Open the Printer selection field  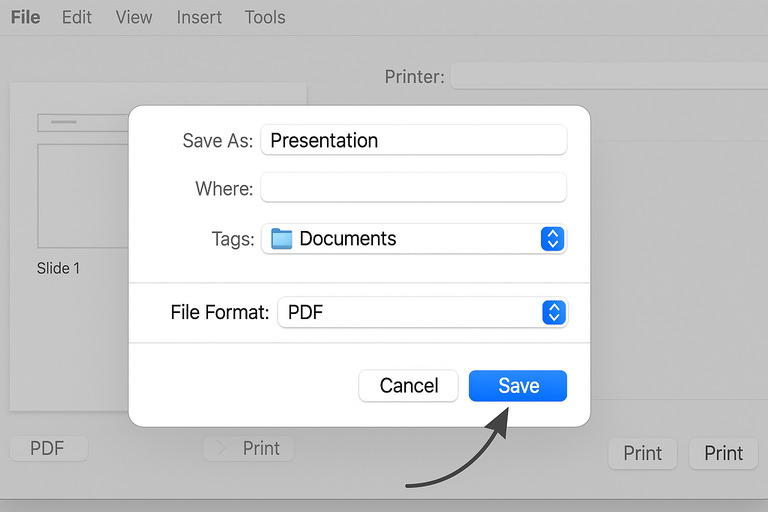click(608, 77)
